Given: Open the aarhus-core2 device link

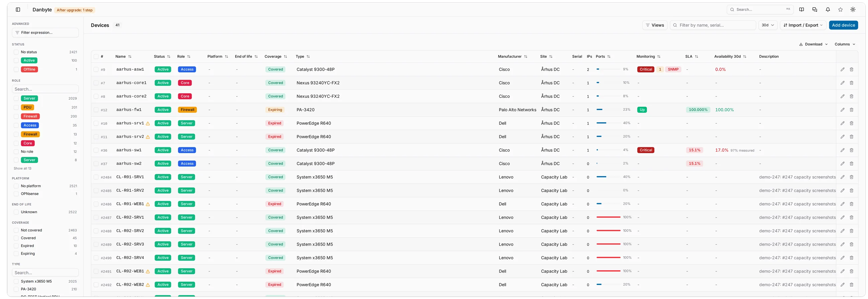Looking at the screenshot, I should (x=132, y=96).
